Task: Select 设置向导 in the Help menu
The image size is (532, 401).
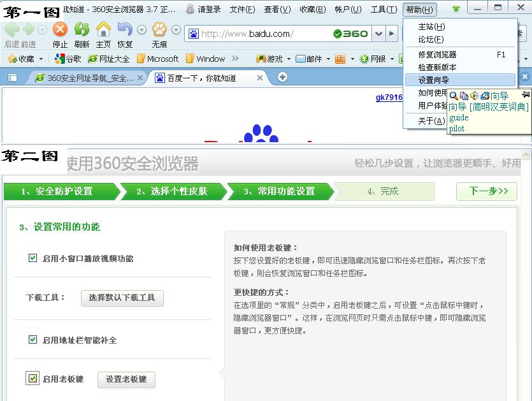Action: click(x=460, y=80)
